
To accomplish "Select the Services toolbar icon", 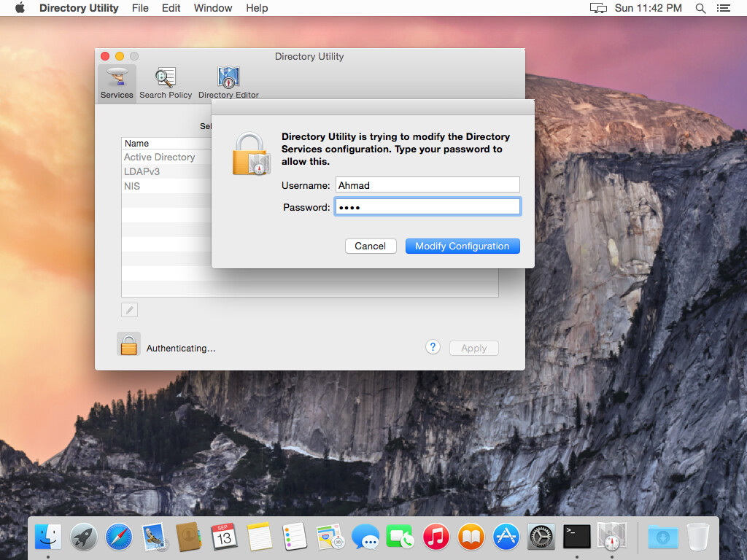I will (x=117, y=82).
